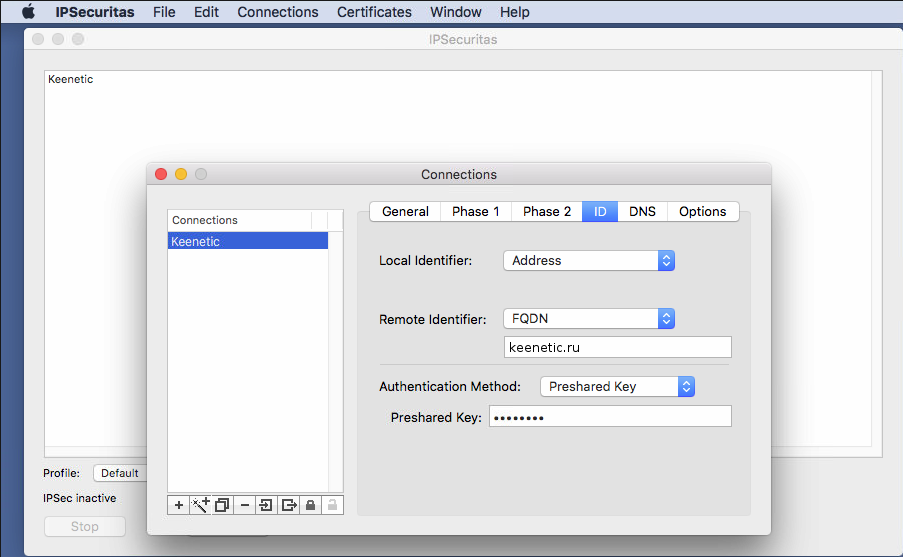
Task: Click the Stop button
Action: (x=85, y=527)
